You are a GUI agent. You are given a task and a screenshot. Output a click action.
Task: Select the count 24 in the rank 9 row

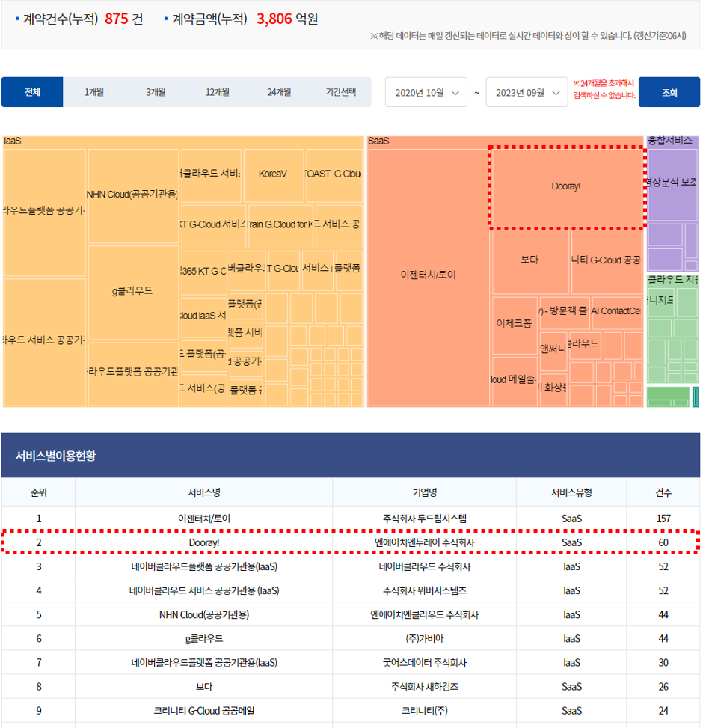[663, 712]
